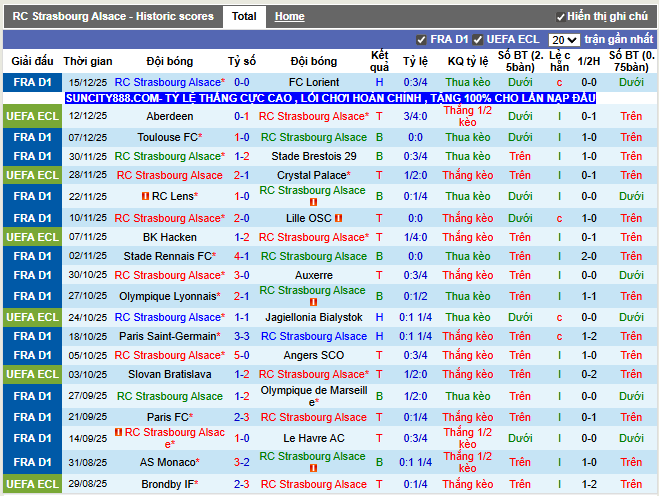Click the KQ tỷ lệ column header

pyautogui.click(x=468, y=61)
